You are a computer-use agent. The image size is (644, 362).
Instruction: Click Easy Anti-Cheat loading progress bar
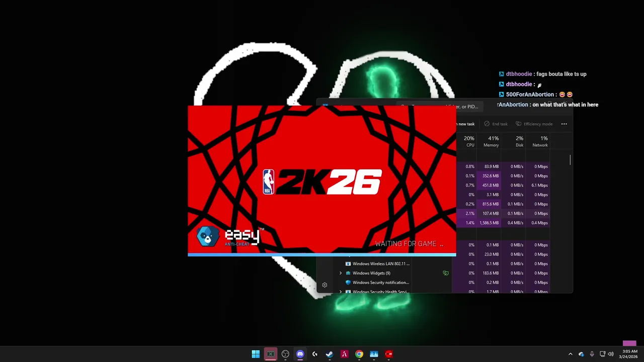tap(322, 254)
